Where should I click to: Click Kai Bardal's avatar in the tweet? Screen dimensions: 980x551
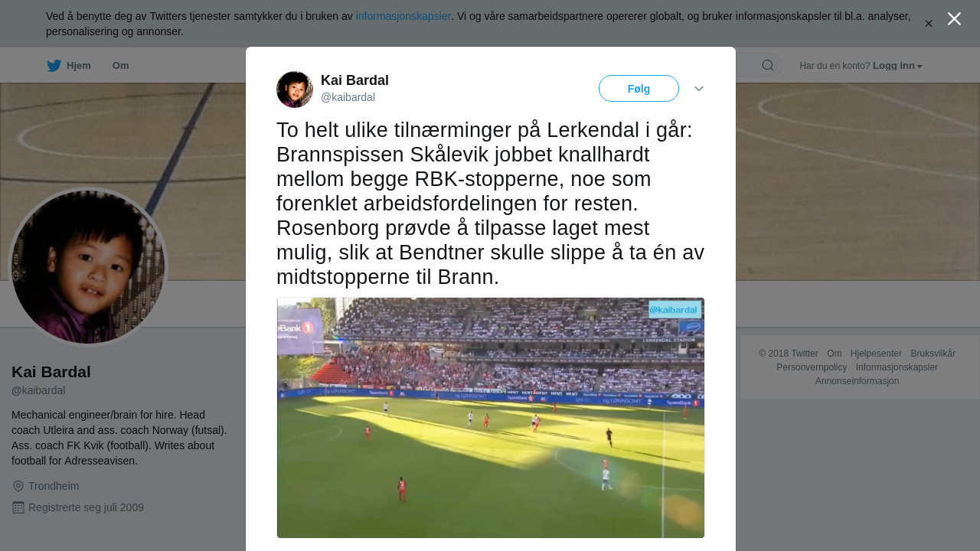click(295, 90)
